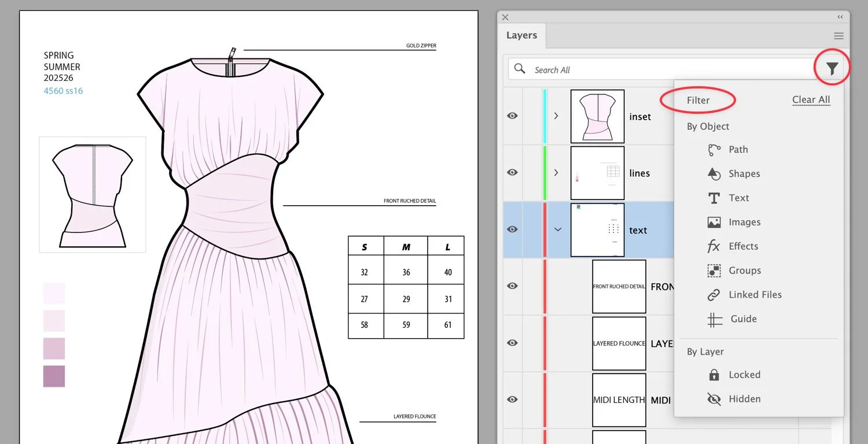
Task: Filter layers by Locked status
Action: coord(745,375)
